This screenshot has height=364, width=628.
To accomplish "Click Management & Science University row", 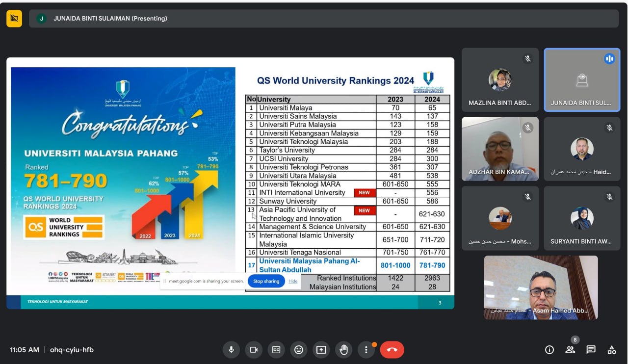I will tap(347, 227).
